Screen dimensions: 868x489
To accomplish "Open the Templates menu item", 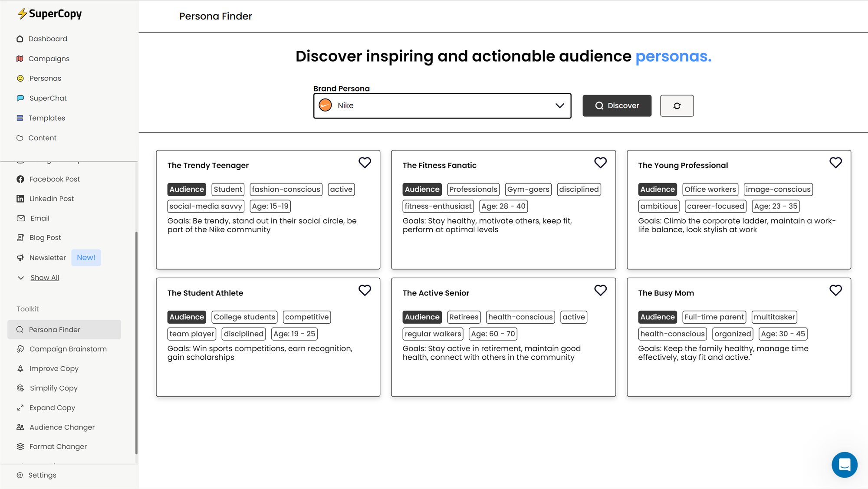I will [x=47, y=118].
